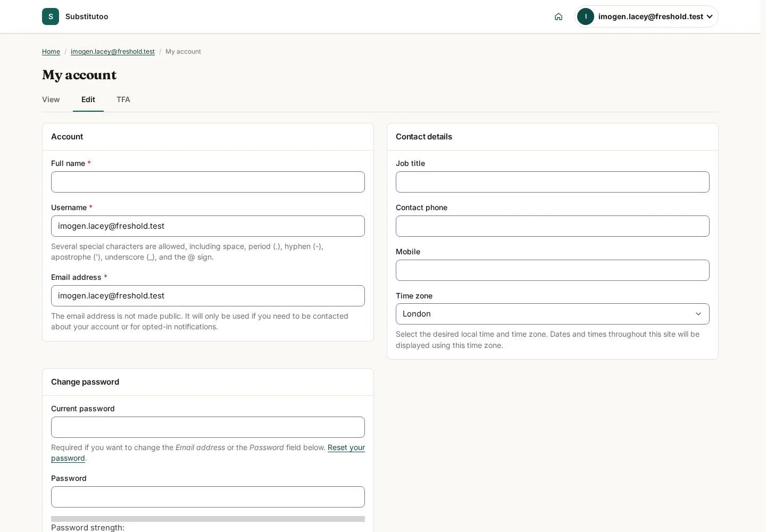
Task: Open imogen.lacey@freshold.test breadcrumb link
Action: pos(113,52)
